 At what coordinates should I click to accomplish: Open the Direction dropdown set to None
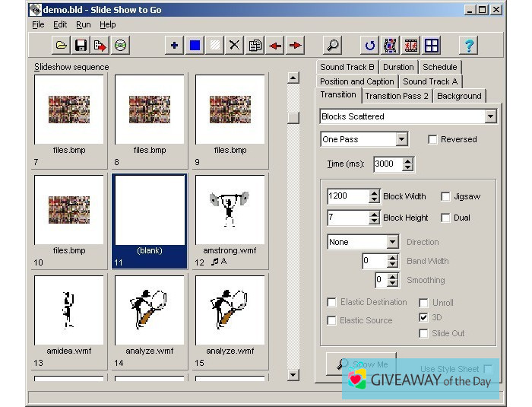[392, 242]
